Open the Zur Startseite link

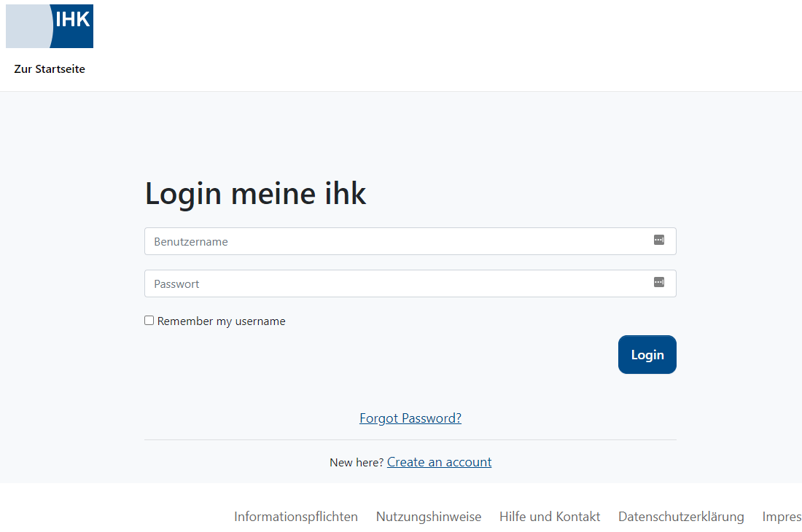[50, 69]
